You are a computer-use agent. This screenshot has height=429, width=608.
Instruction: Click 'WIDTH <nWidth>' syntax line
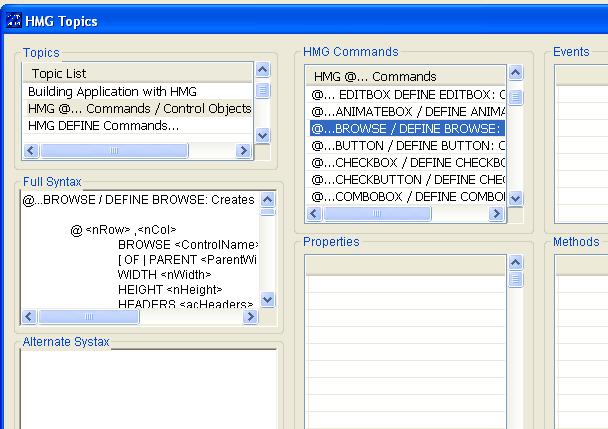(164, 275)
